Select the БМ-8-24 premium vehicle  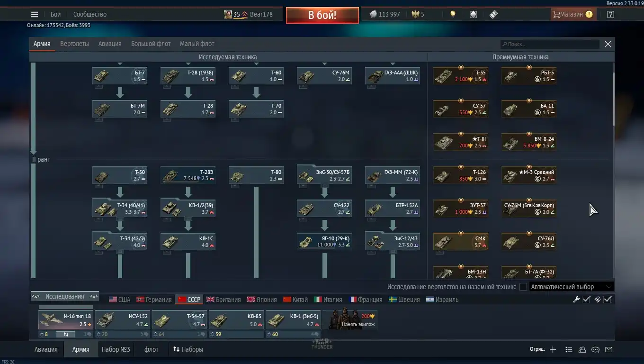pyautogui.click(x=529, y=142)
